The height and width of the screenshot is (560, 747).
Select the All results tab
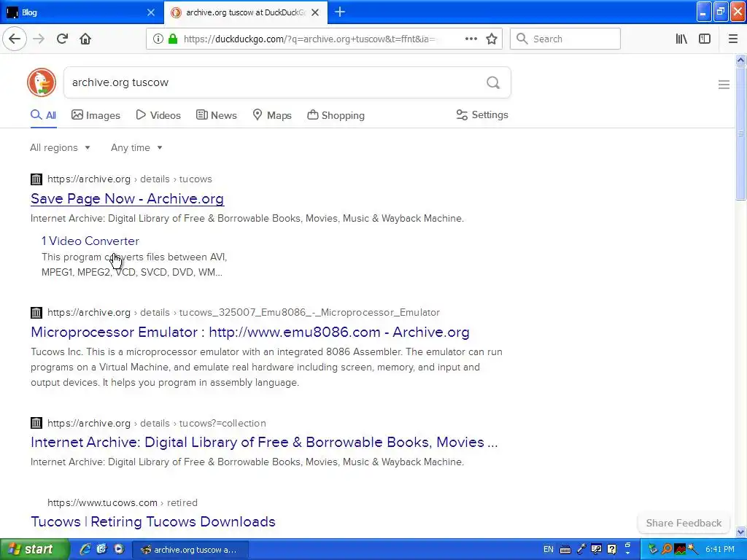point(43,115)
